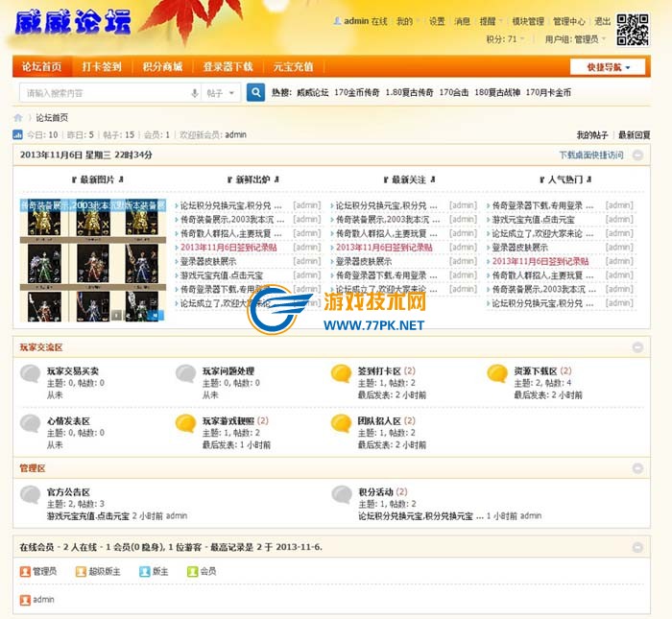Click the yellow bubble icon for 玩家游戏靓照
This screenshot has width=672, height=619.
coord(185,423)
